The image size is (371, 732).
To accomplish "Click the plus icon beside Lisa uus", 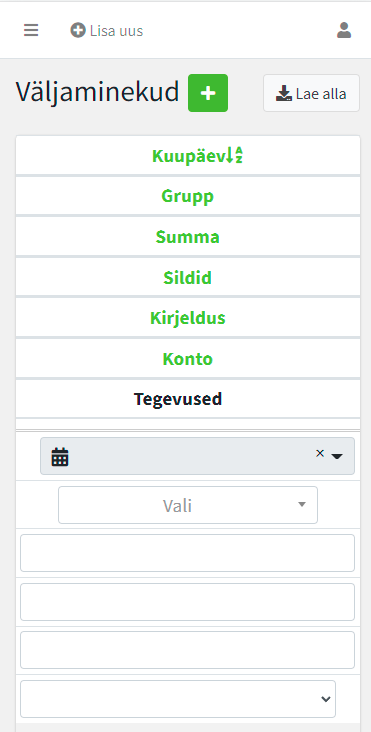I will [78, 30].
